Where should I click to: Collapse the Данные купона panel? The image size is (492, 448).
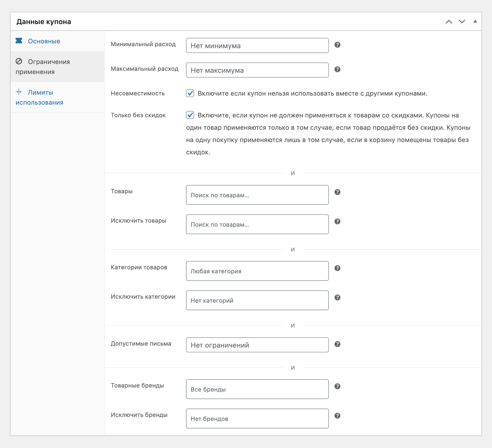tap(475, 21)
